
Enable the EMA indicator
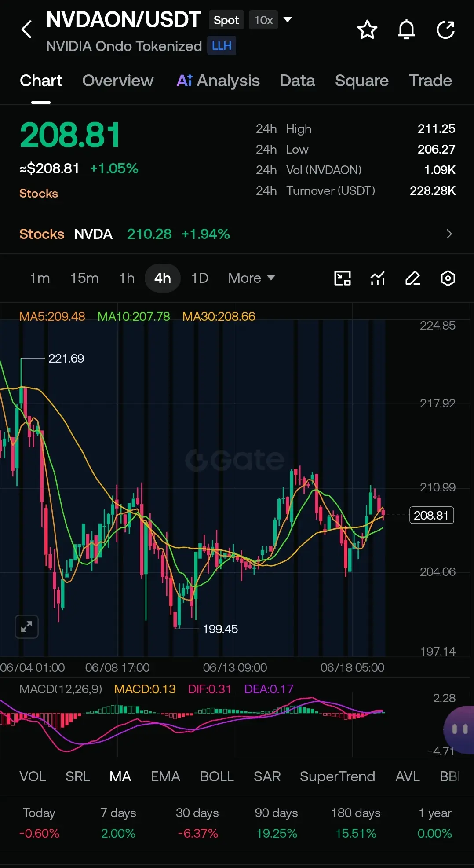click(166, 776)
